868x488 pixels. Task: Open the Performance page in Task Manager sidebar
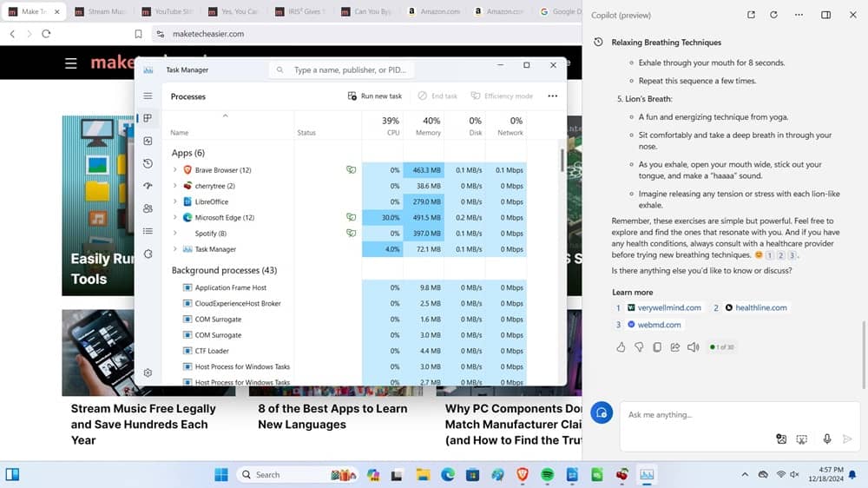tap(148, 141)
